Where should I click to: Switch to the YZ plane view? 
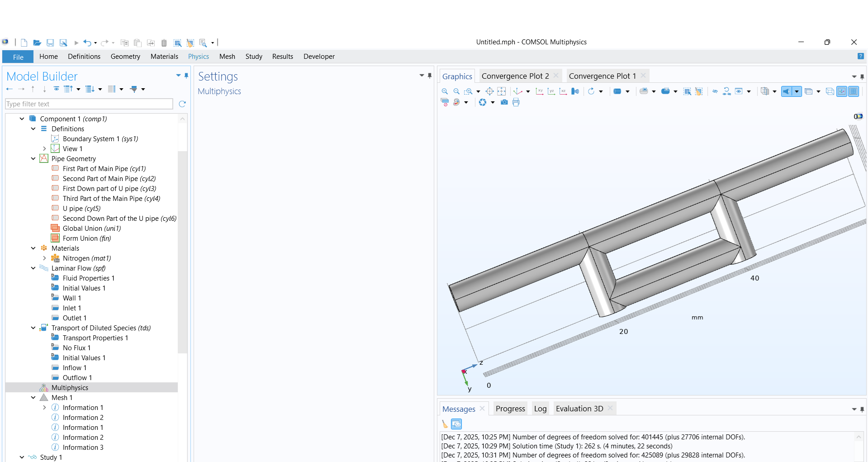[551, 91]
